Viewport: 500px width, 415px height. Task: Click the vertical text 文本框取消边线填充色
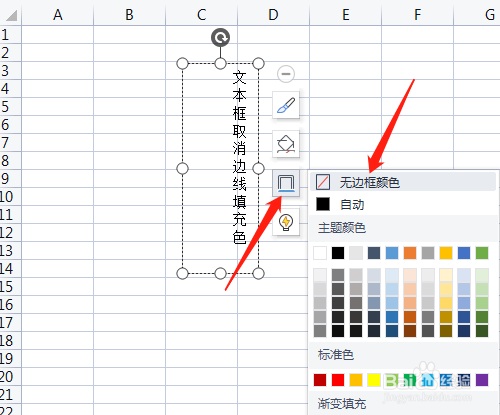pyautogui.click(x=239, y=157)
